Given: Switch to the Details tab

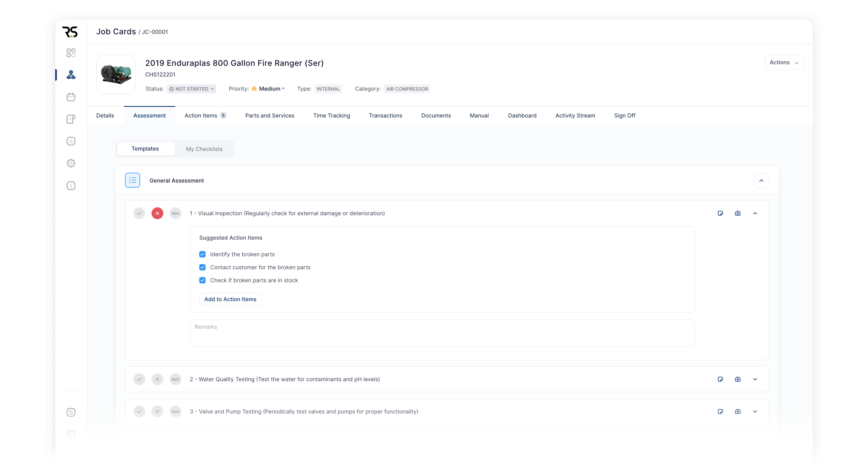Looking at the screenshot, I should click(x=105, y=116).
